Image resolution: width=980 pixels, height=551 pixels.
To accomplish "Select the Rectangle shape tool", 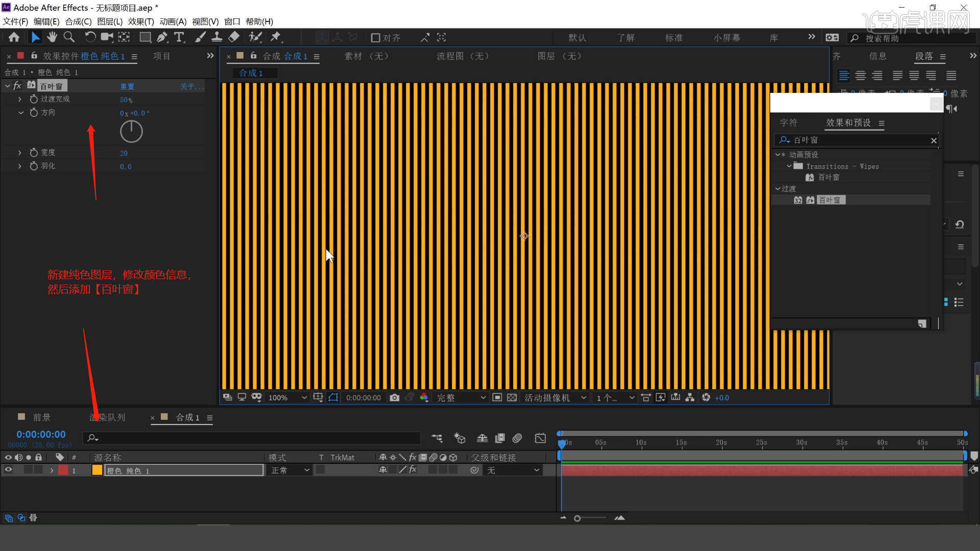I will pyautogui.click(x=145, y=37).
